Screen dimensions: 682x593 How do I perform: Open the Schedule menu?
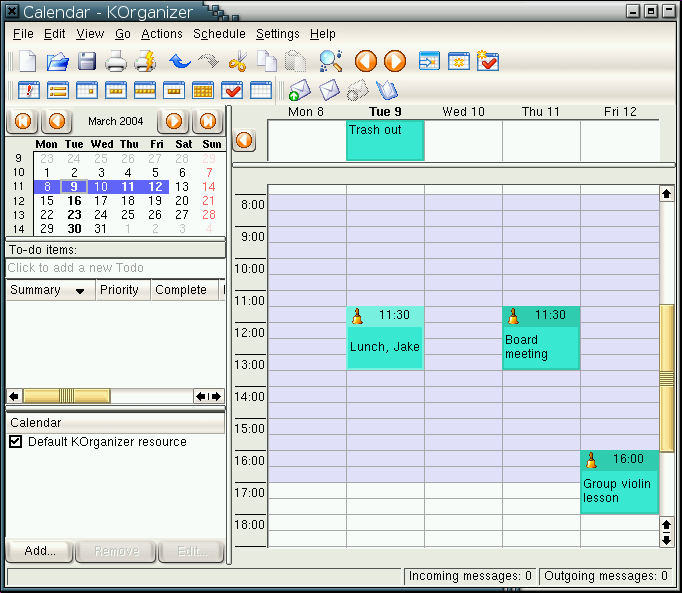coord(220,34)
